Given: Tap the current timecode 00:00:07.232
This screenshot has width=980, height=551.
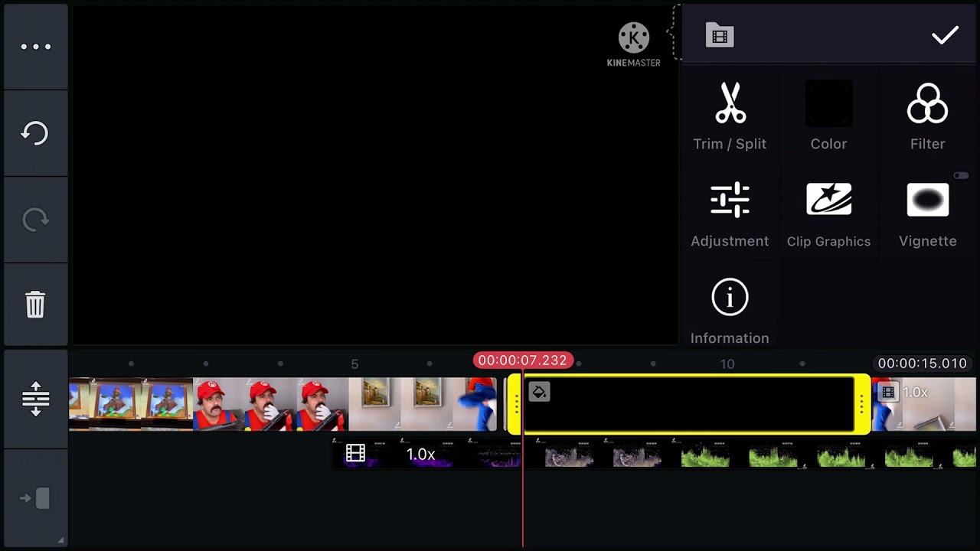Looking at the screenshot, I should [x=523, y=360].
